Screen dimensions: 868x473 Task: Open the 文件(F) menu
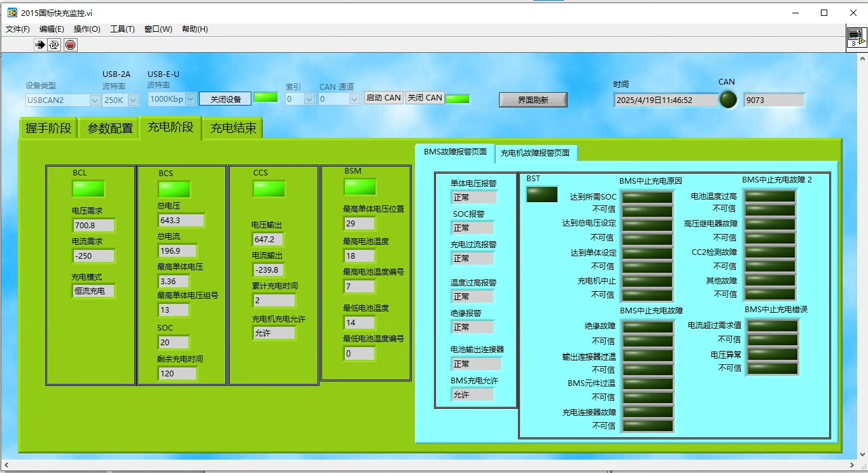18,29
